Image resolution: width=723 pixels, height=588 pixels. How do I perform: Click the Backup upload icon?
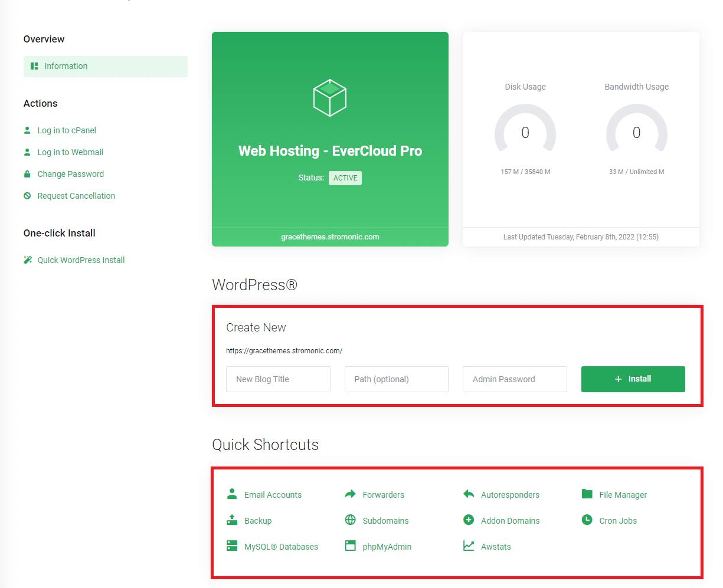(x=232, y=520)
